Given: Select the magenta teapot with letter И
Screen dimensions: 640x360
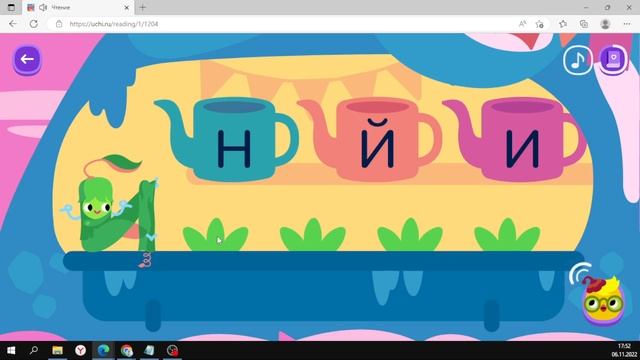Looking at the screenshot, I should tap(515, 140).
